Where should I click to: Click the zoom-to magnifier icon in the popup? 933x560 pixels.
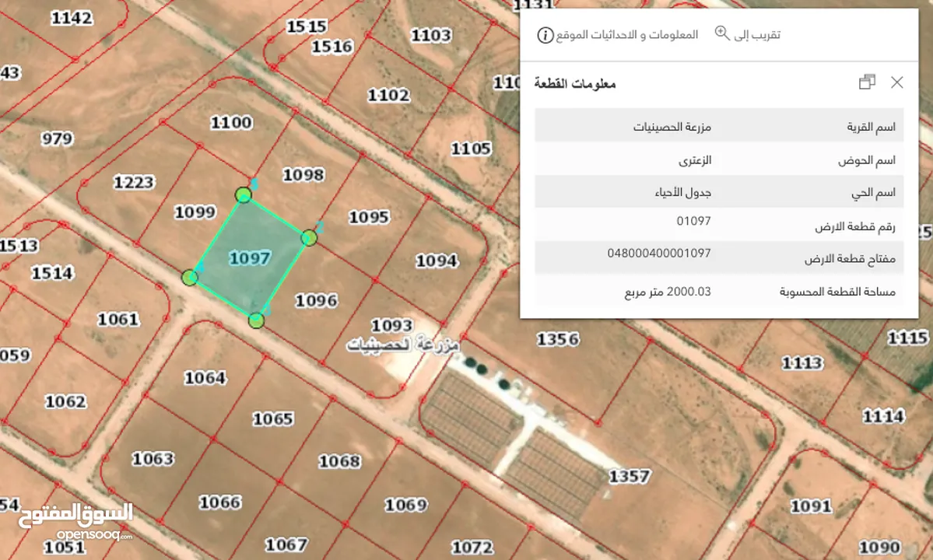click(722, 33)
